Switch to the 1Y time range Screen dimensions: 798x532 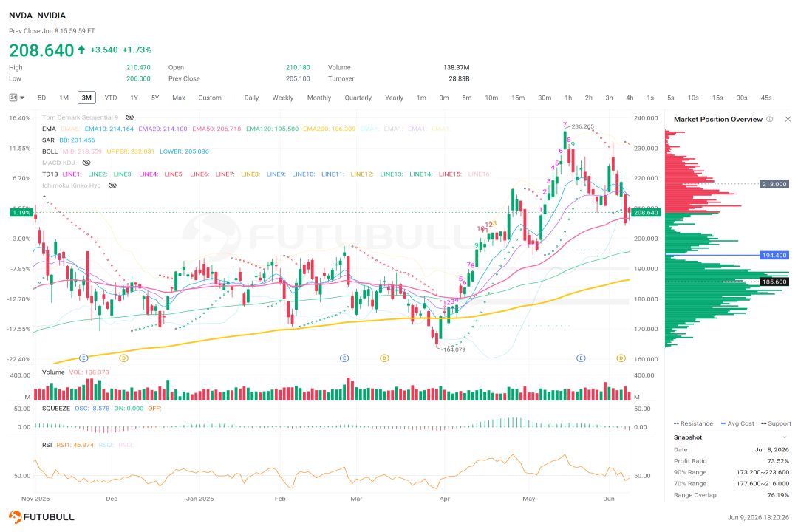coord(134,98)
